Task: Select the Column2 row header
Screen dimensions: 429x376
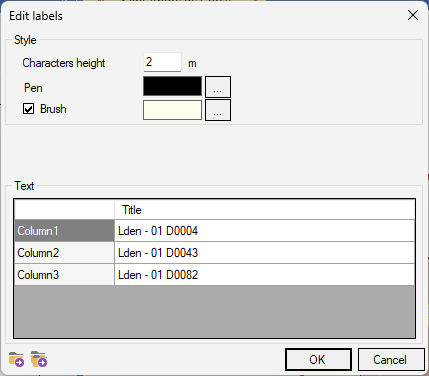Action: click(x=64, y=253)
